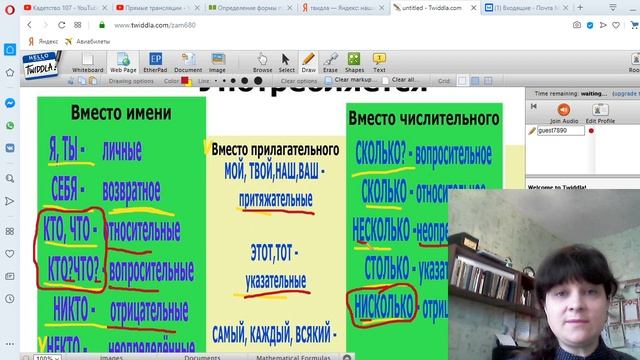Click the Hello Twiddla logo
Image resolution: width=640 pixels, height=360 pixels.
41,64
